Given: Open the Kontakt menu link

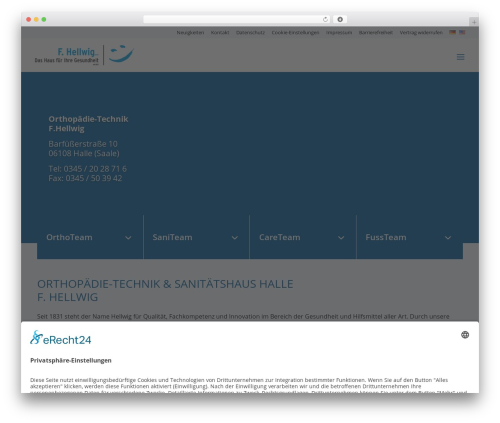Looking at the screenshot, I should (x=220, y=32).
